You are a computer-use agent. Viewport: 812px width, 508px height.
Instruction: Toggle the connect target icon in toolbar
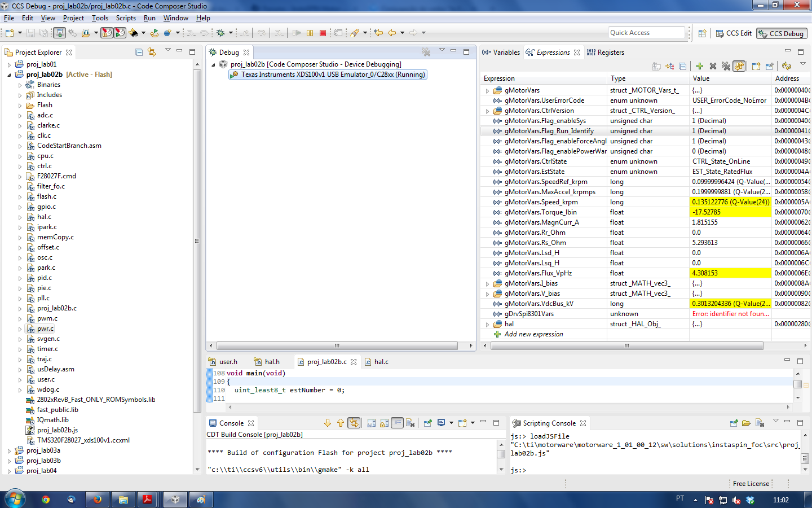[59, 33]
